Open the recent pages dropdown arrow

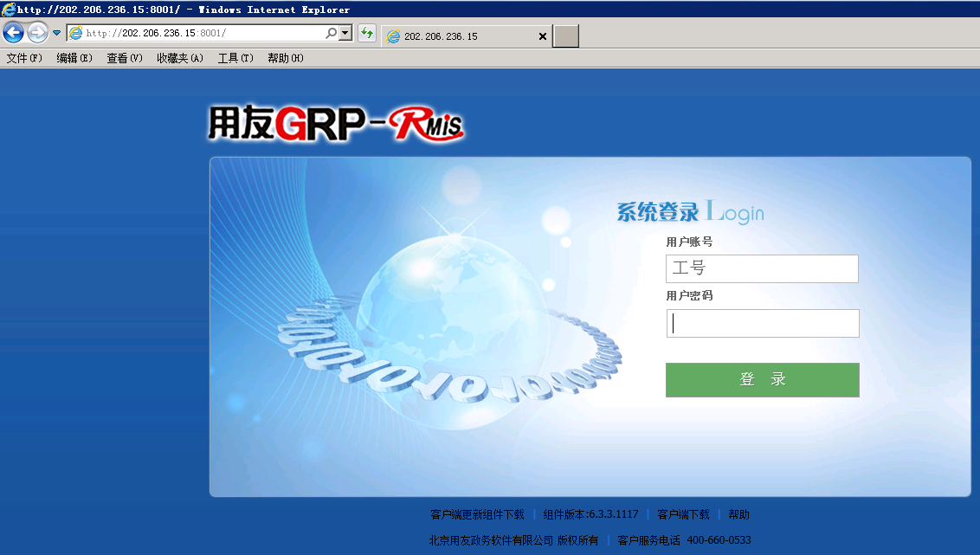click(x=56, y=34)
